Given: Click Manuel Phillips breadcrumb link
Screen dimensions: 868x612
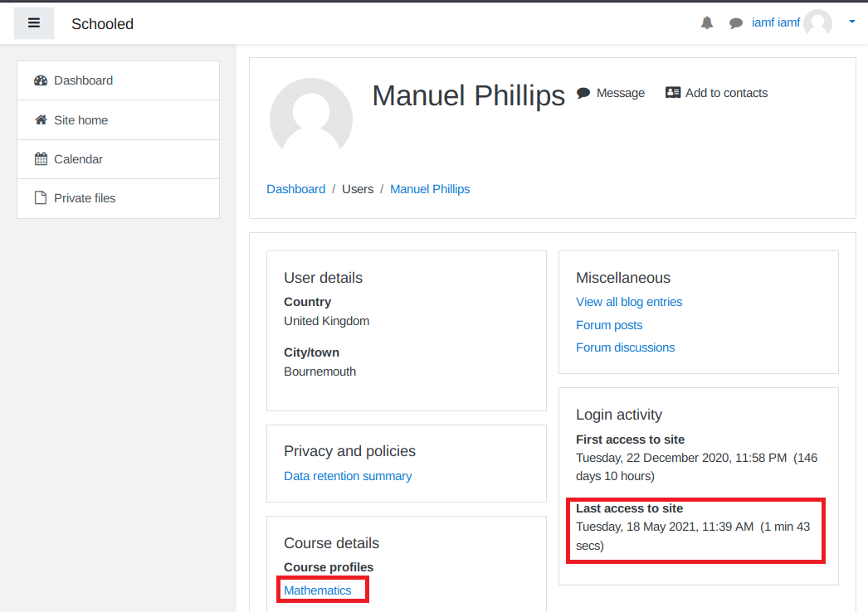Looking at the screenshot, I should [x=430, y=189].
